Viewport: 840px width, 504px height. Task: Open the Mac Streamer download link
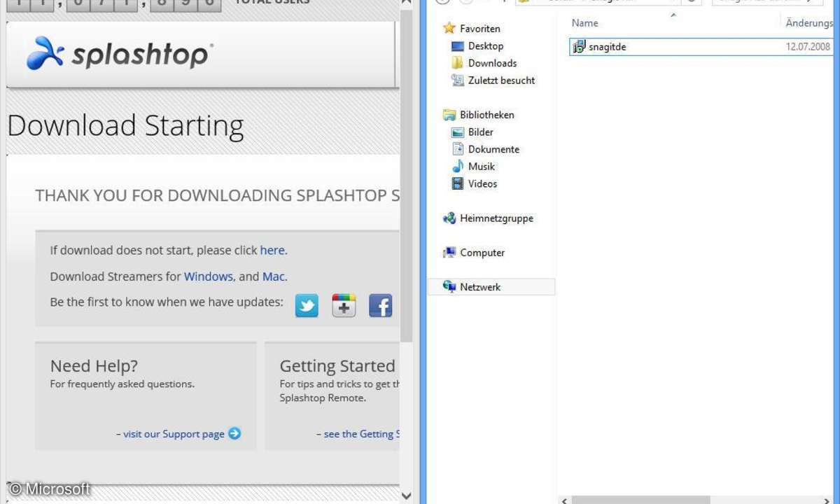point(273,276)
